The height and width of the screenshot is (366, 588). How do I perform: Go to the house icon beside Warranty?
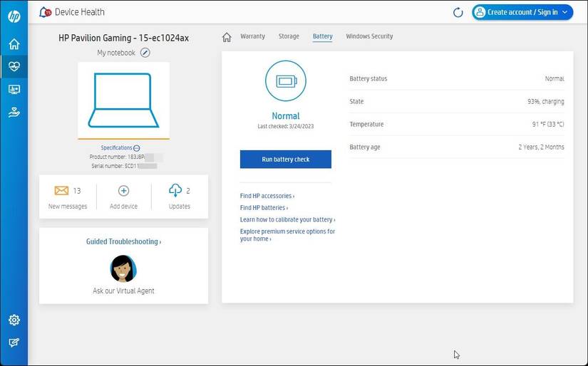(227, 37)
